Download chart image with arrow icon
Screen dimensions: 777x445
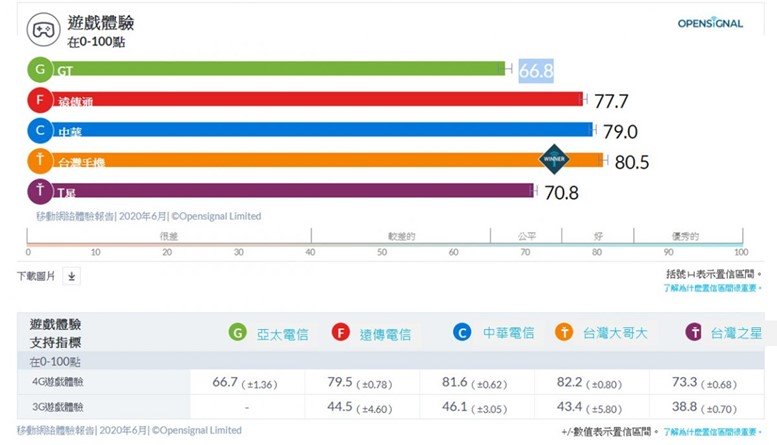[x=71, y=276]
